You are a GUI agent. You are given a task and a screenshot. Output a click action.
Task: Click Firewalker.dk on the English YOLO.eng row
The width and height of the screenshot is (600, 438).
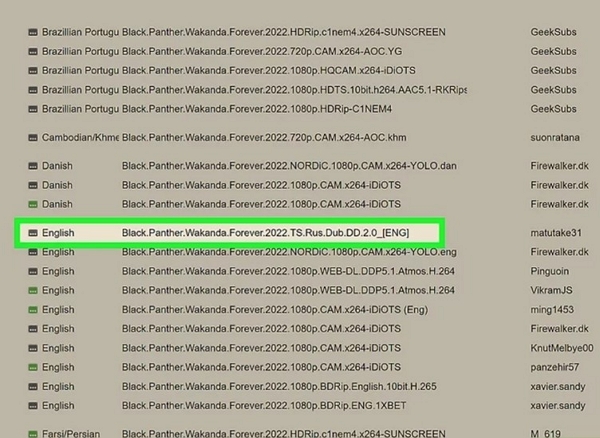[x=559, y=252]
